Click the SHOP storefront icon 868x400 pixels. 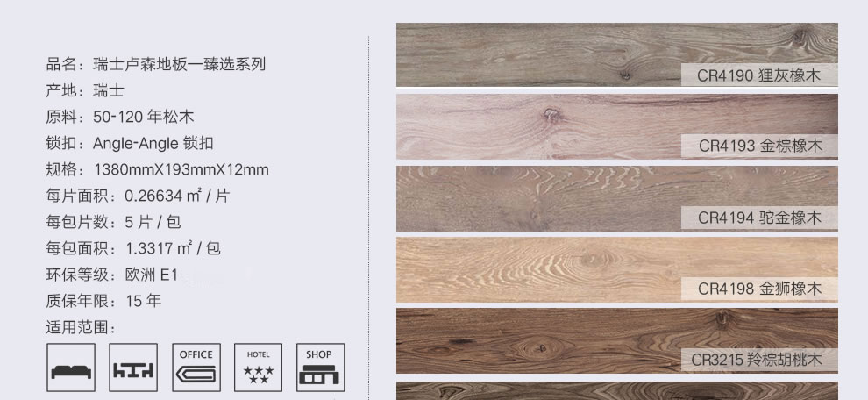[x=321, y=368]
